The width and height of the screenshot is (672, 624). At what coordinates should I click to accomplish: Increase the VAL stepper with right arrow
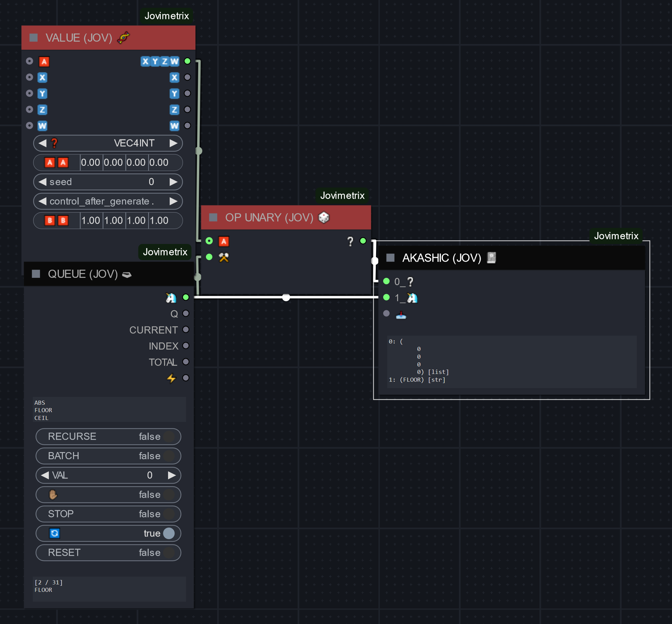[x=172, y=475]
